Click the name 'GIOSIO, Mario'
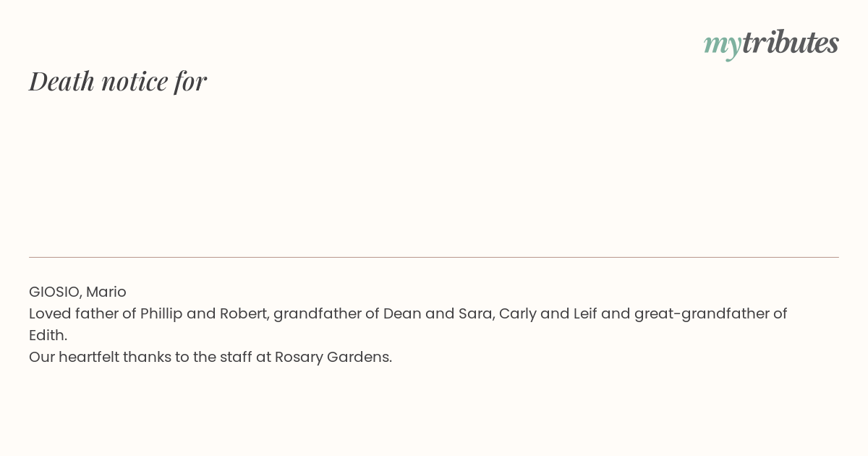Viewport: 868px width, 456px height. tap(77, 292)
